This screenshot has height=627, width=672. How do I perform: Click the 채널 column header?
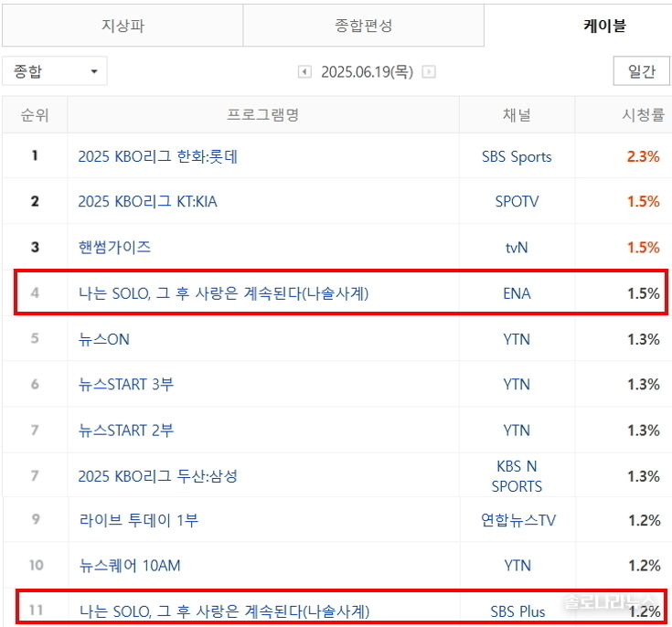(517, 115)
